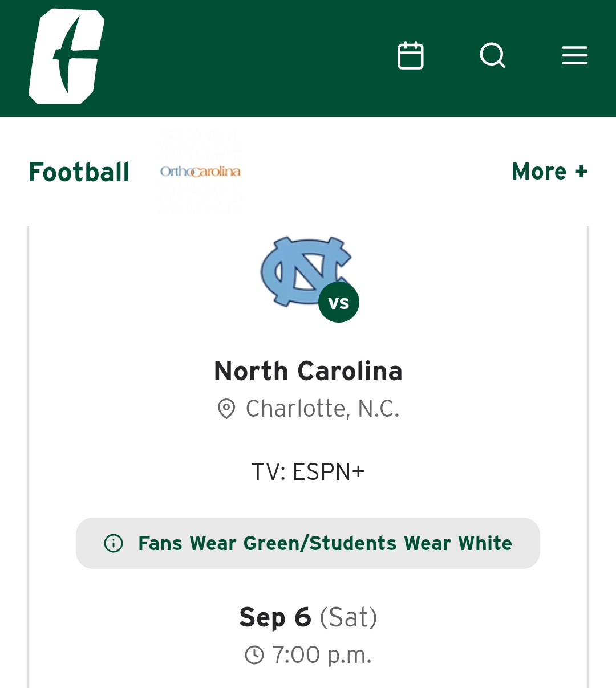The width and height of the screenshot is (616, 688).
Task: Select the Fans Wear Green/Students Wear White text
Action: (325, 543)
